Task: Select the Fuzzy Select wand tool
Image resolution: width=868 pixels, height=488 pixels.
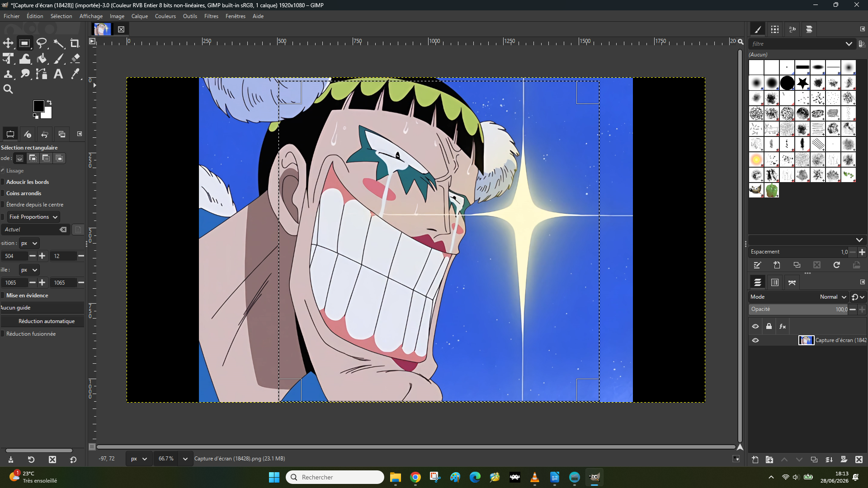Action: click(x=59, y=43)
